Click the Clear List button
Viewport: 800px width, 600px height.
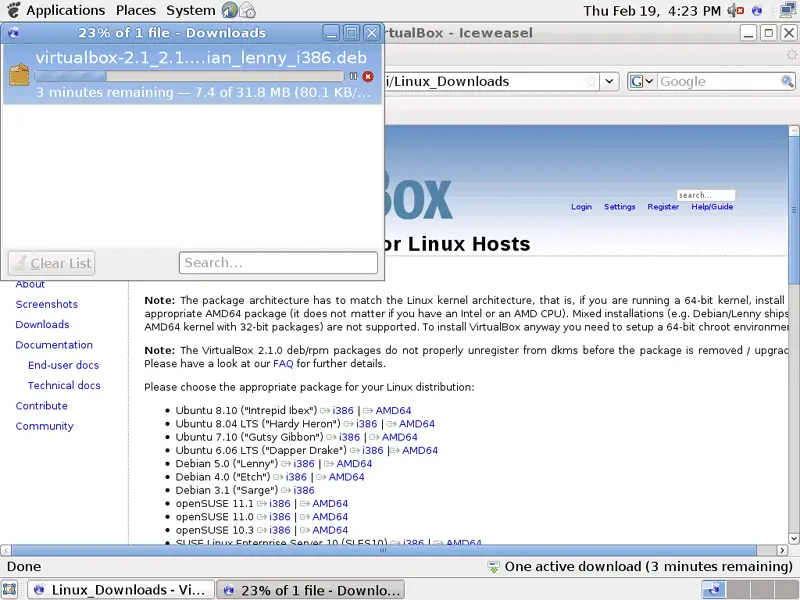click(x=52, y=263)
